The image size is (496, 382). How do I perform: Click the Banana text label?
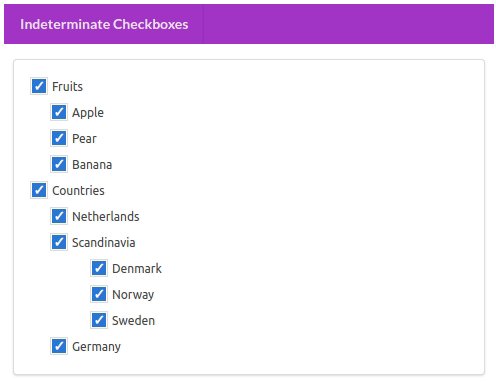tap(92, 165)
